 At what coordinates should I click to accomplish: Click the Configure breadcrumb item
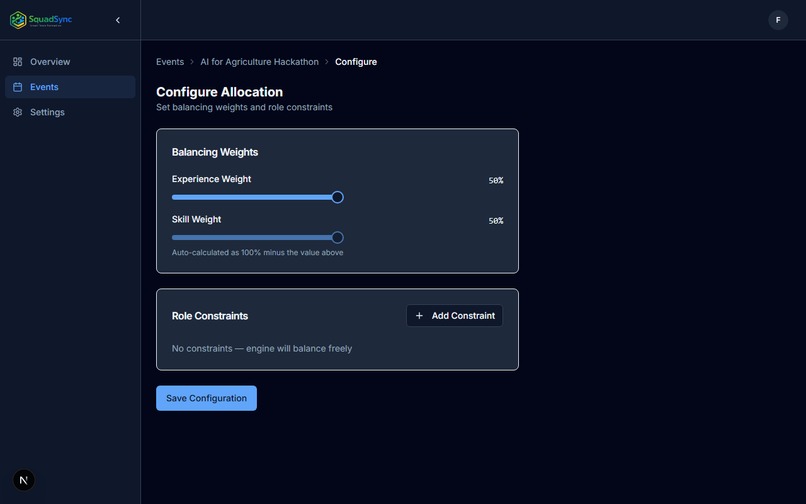[356, 62]
